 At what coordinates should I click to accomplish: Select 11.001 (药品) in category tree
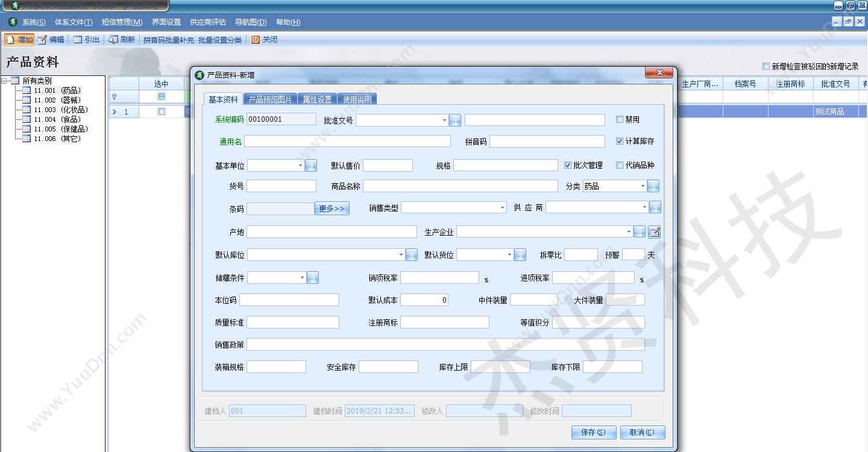click(x=57, y=90)
